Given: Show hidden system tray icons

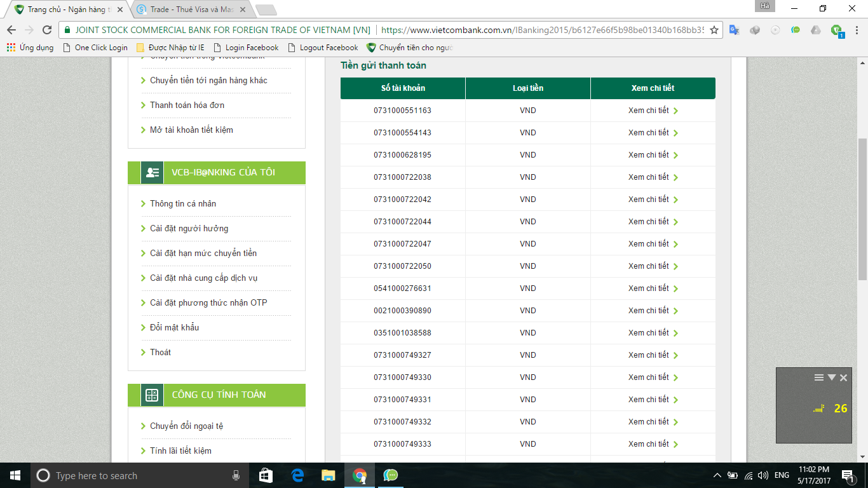Looking at the screenshot, I should click(717, 475).
